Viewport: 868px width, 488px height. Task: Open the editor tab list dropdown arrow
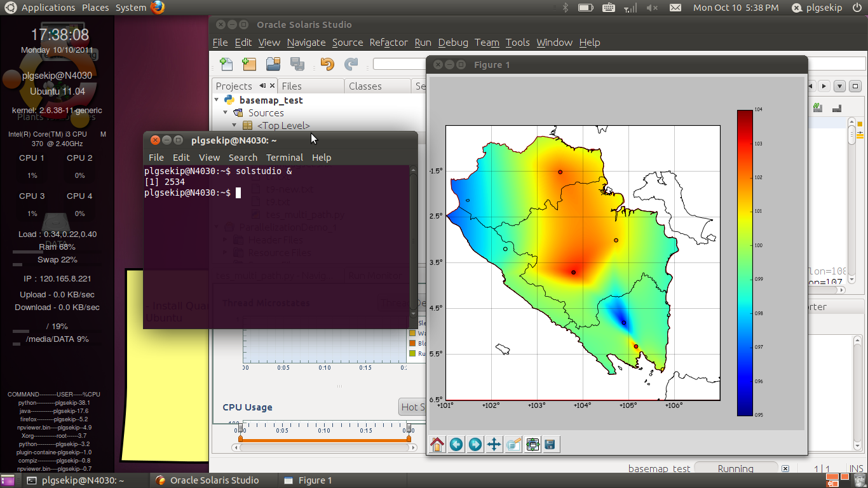(839, 86)
